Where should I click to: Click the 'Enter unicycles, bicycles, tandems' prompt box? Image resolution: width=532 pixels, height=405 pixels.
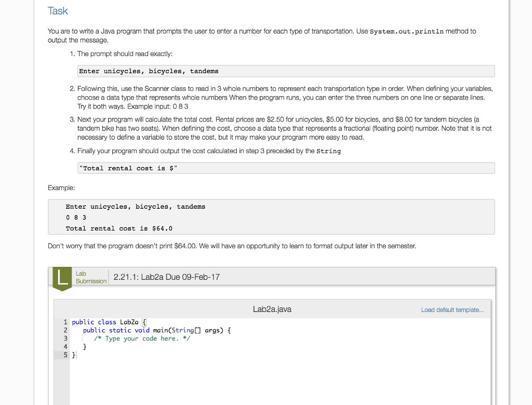tap(286, 71)
